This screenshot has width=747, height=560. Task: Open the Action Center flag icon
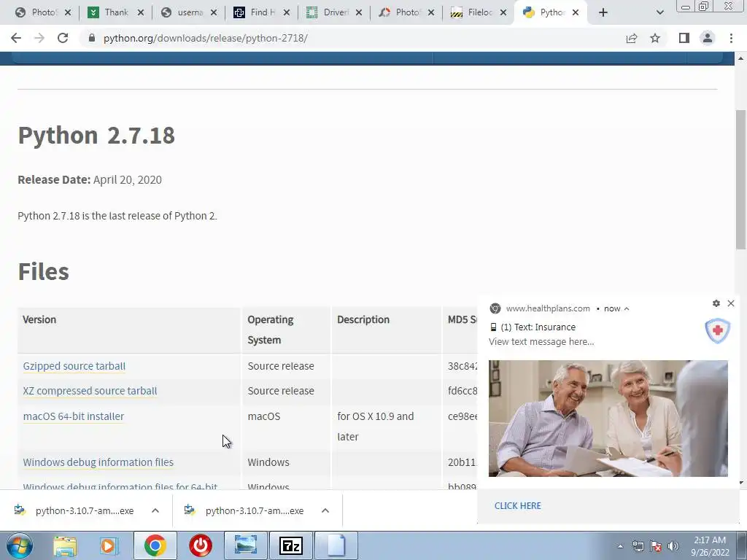656,546
